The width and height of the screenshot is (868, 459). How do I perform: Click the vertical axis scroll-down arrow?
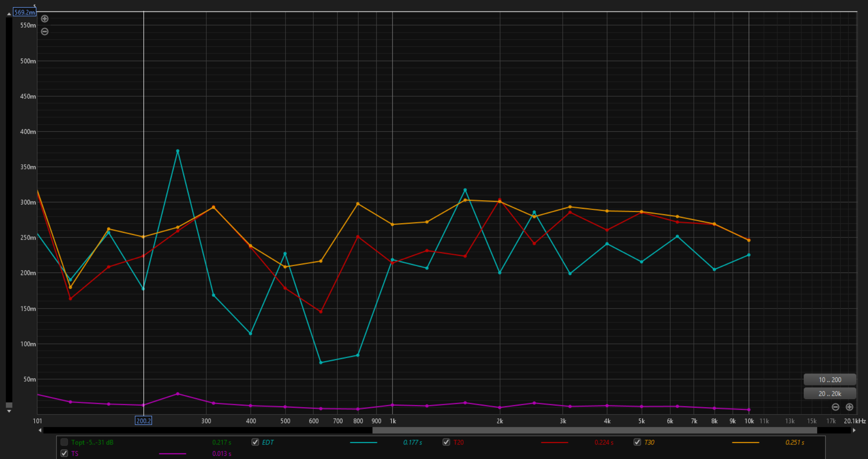coord(9,411)
